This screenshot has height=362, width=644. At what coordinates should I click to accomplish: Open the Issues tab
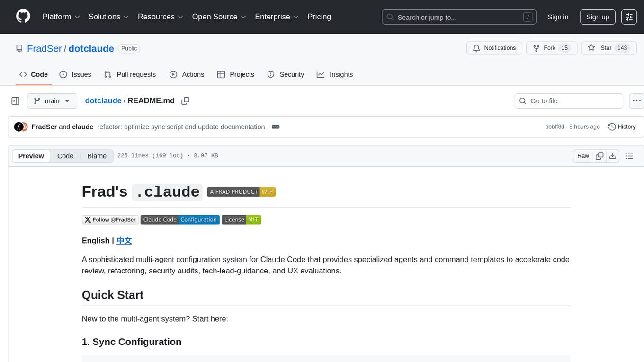(75, 74)
